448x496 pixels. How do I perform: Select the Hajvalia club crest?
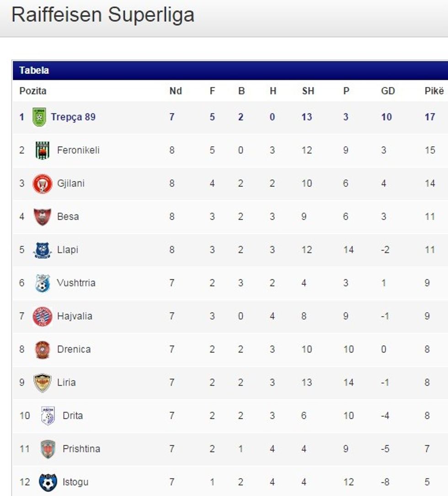click(x=43, y=316)
